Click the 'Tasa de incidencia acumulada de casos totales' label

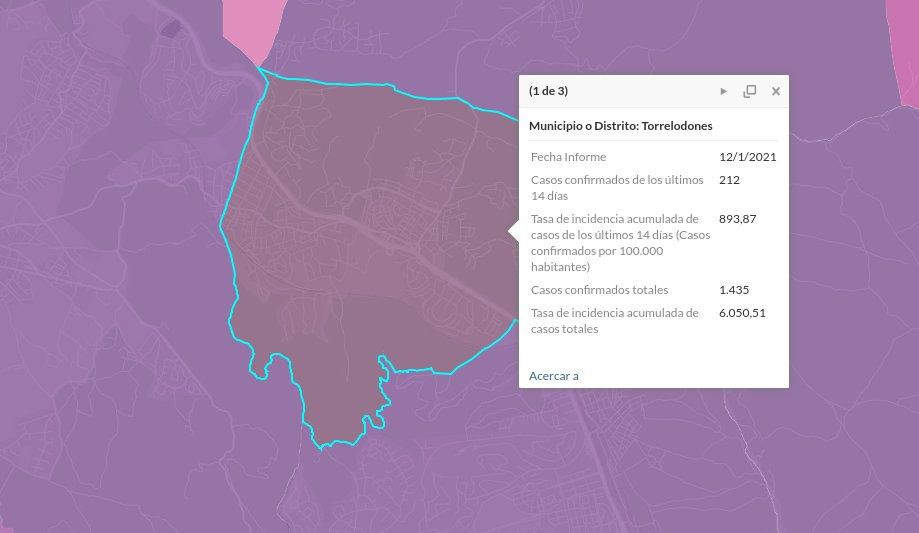tap(615, 321)
